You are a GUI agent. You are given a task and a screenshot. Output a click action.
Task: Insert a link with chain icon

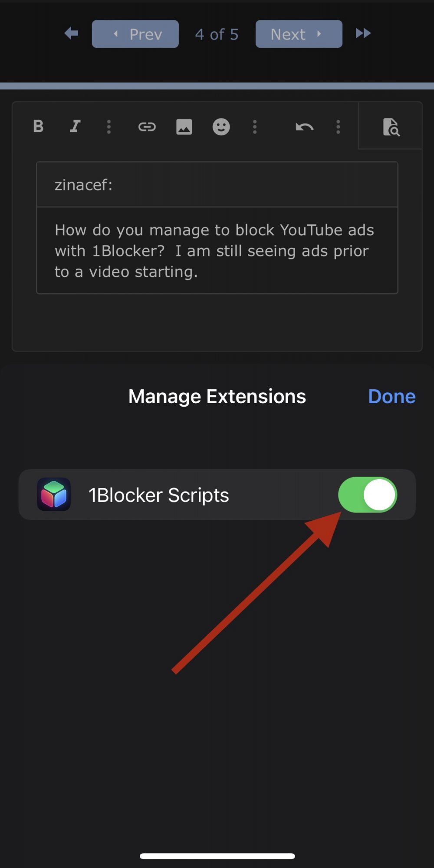click(x=147, y=127)
